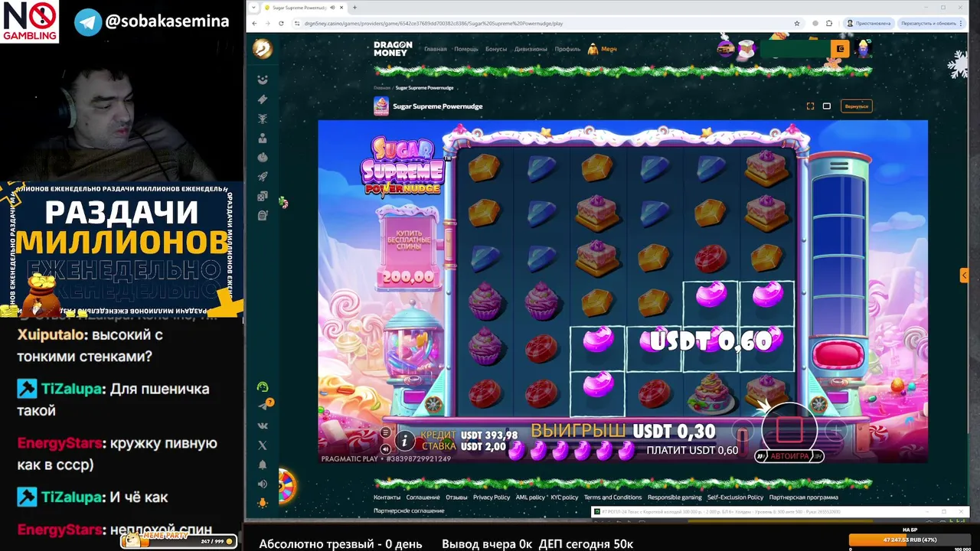Open Мерч in top navigation

click(x=603, y=49)
